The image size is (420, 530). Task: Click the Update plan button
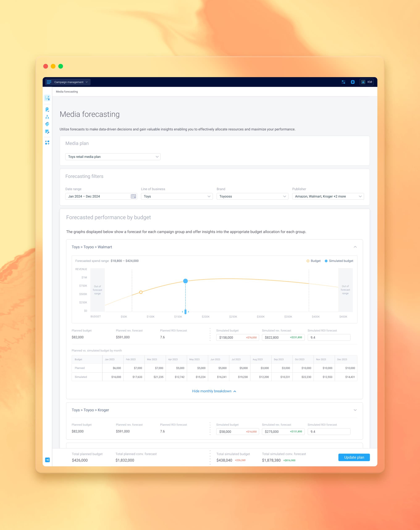click(x=354, y=457)
